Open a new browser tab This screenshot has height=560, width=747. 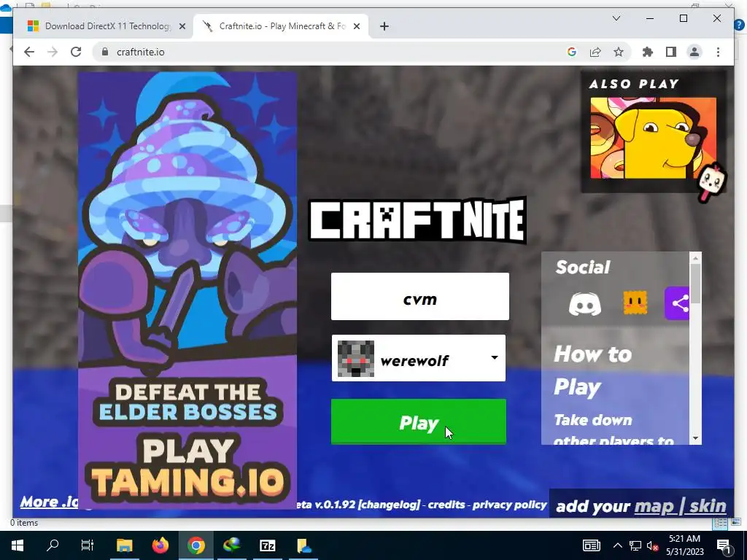click(x=384, y=26)
